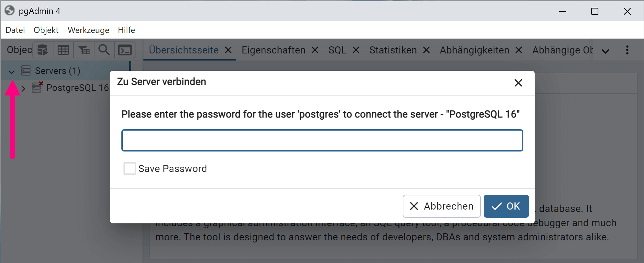Click the Query Tool database icon

pyautogui.click(x=43, y=50)
